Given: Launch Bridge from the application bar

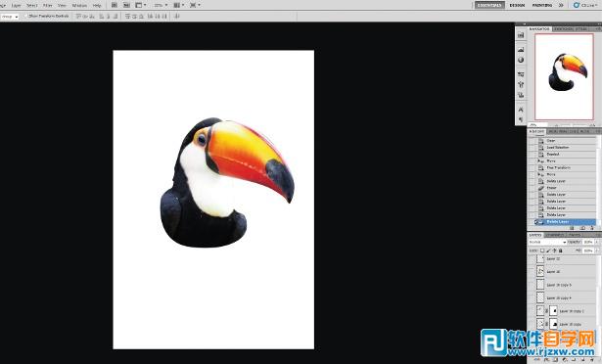Looking at the screenshot, I should 115,5.
